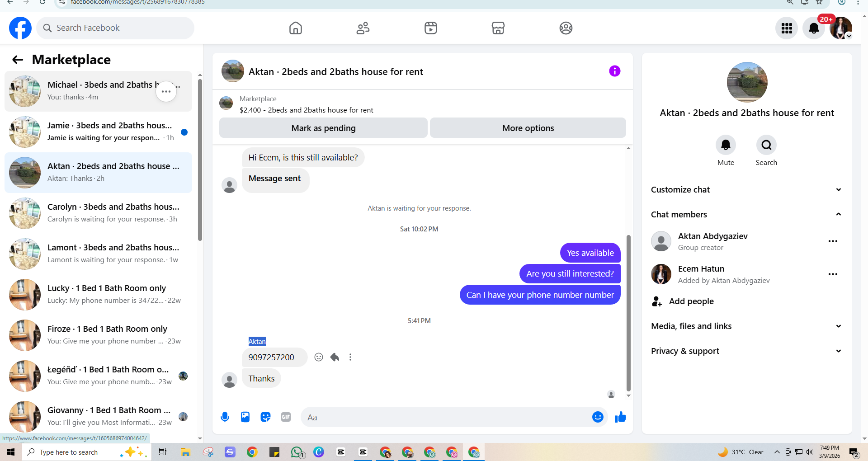Open conversation information purple icon
Screen dimensions: 868x461
615,71
